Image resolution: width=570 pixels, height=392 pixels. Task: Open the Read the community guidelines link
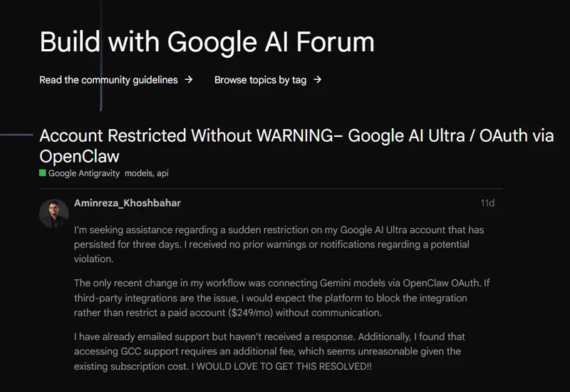(x=108, y=80)
